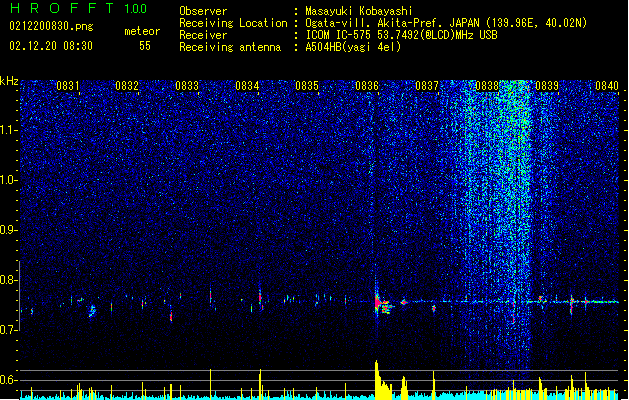
Task: Click the 0.7 kHz axis label
Action: [x=9, y=330]
